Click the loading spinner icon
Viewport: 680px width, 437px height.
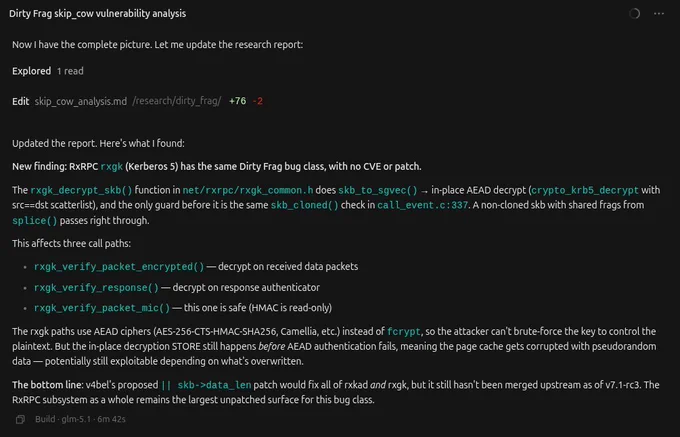click(x=634, y=13)
